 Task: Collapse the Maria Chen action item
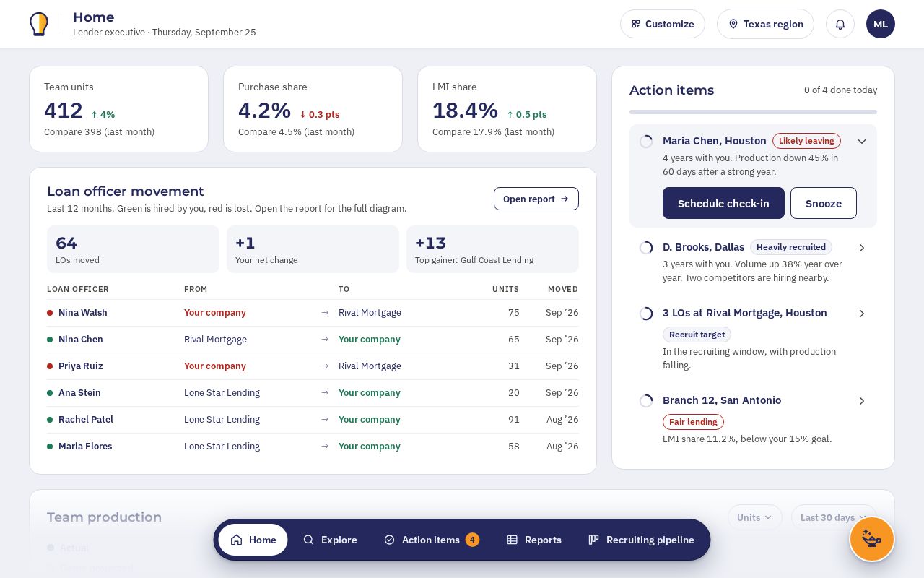tap(861, 142)
